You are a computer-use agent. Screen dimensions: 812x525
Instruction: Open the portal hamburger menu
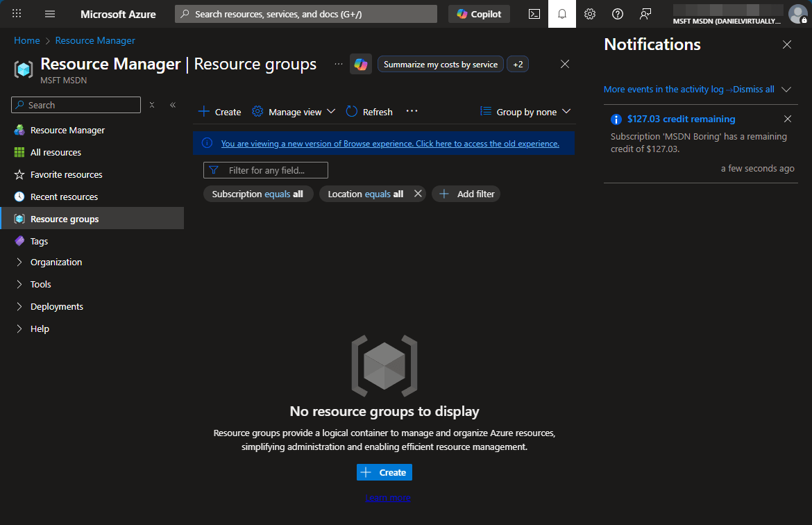pyautogui.click(x=50, y=14)
